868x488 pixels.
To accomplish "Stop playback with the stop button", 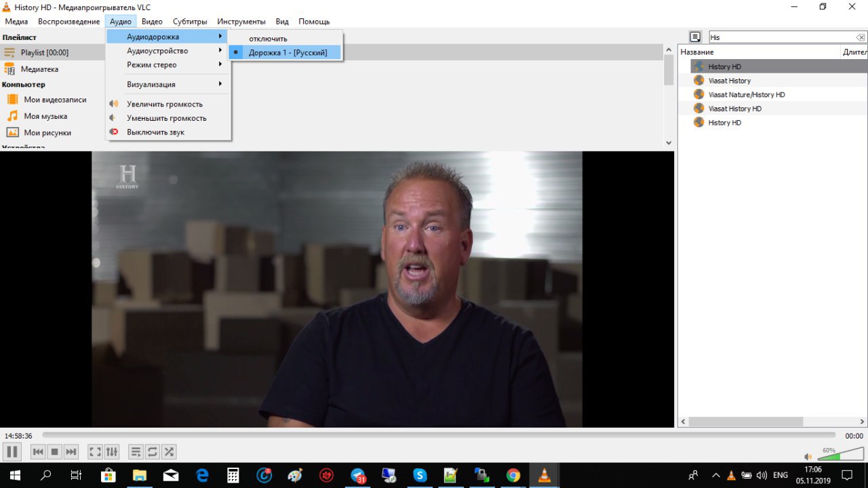I will [55, 451].
